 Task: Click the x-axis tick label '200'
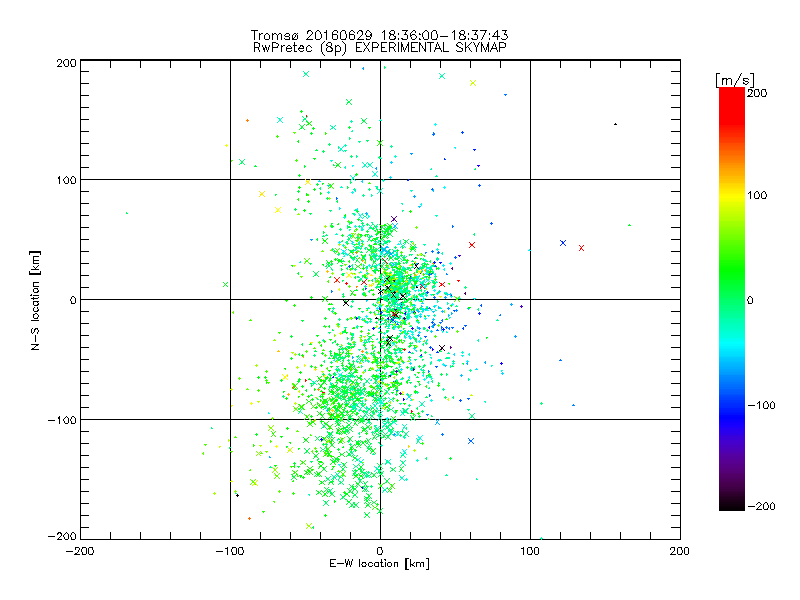point(680,551)
